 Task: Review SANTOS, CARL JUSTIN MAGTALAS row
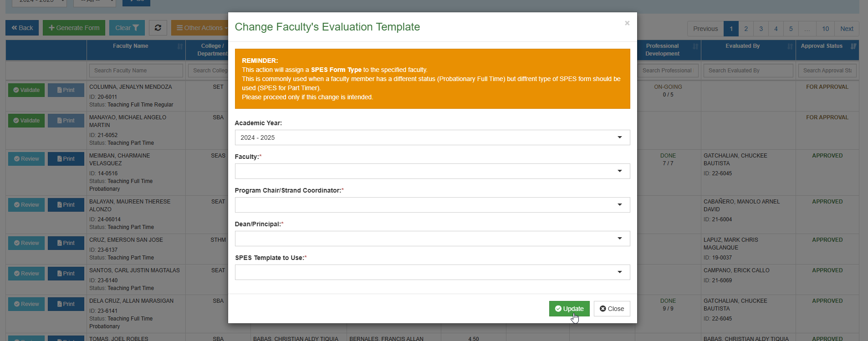coord(26,274)
